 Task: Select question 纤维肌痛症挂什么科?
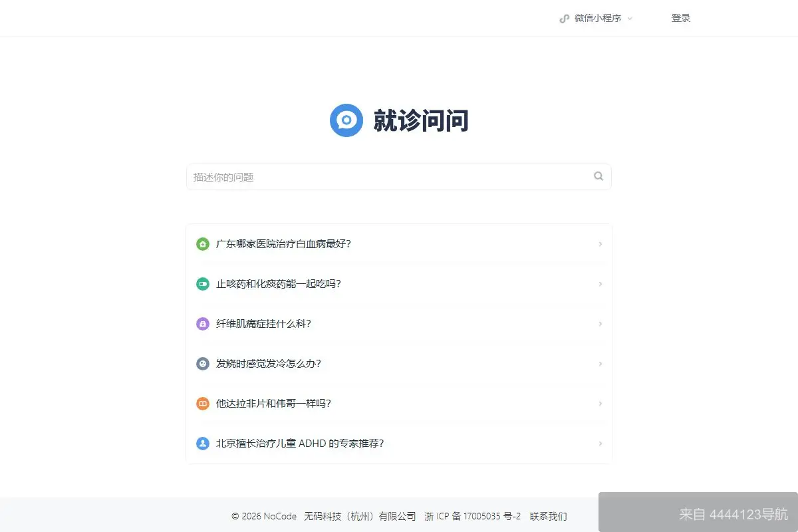pyautogui.click(x=399, y=324)
